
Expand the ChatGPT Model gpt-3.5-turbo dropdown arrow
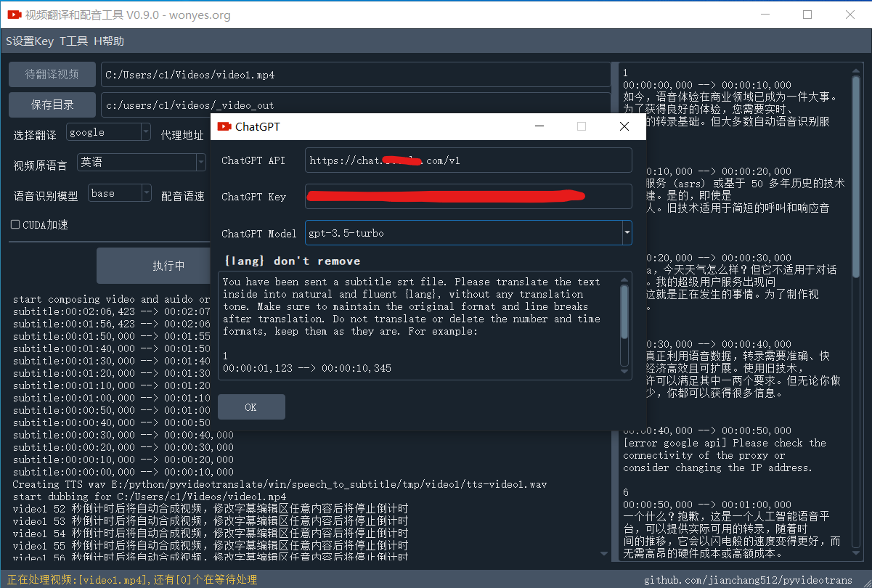(x=627, y=233)
